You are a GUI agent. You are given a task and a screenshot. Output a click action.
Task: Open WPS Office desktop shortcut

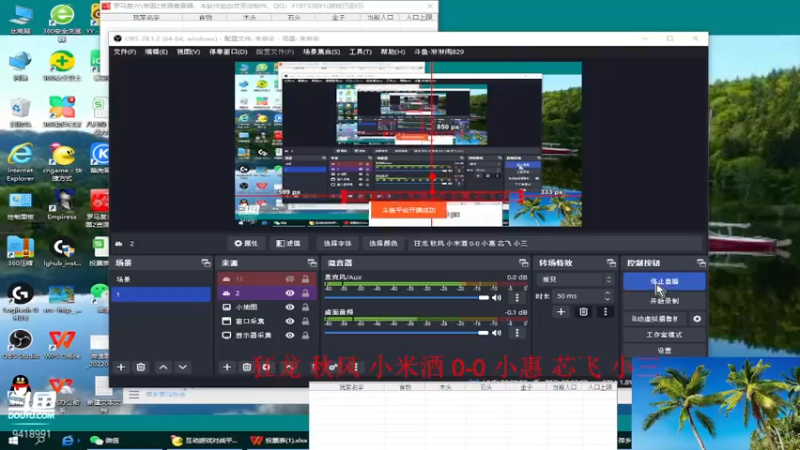click(62, 343)
